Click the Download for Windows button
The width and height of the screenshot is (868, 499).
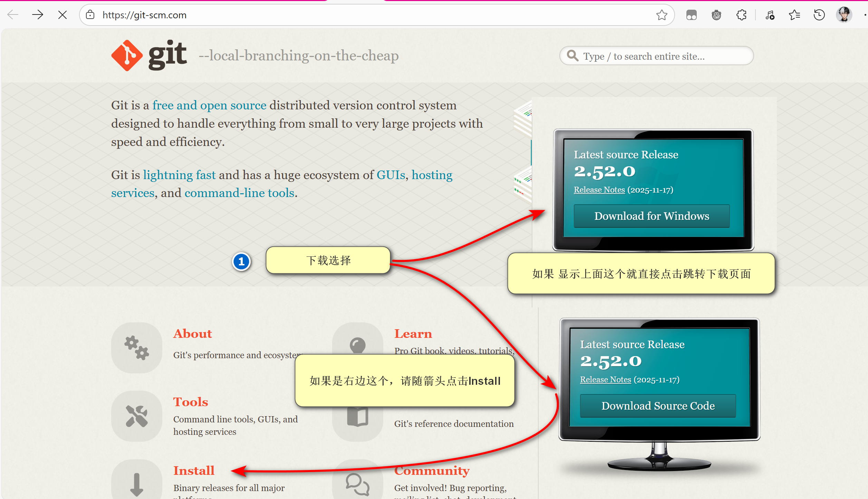click(x=651, y=216)
